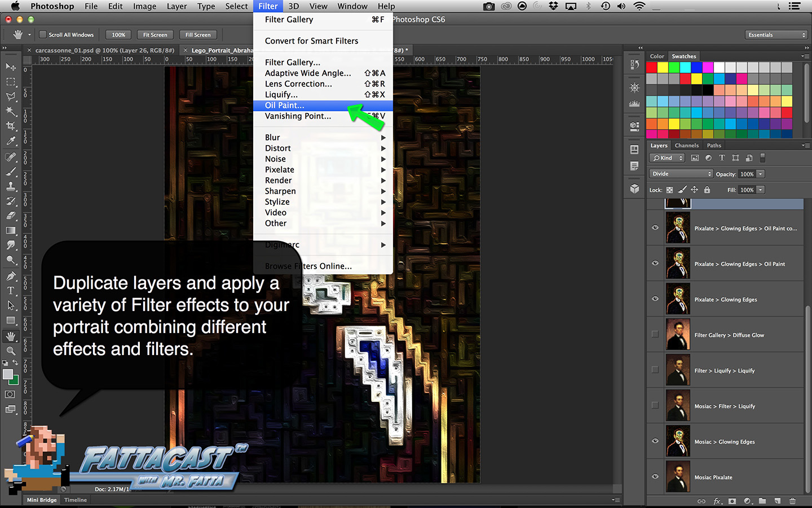812x508 pixels.
Task: Select the Crop tool
Action: (x=11, y=126)
